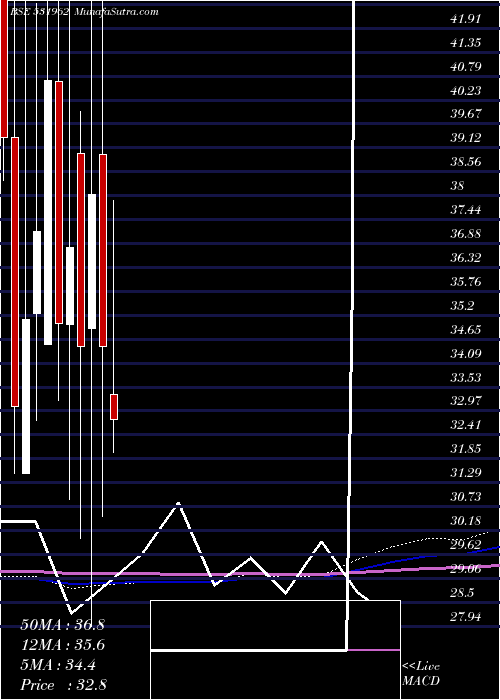Screen dimensions: 500x700
Task: Click the 38.56 price axis label
Action: pyautogui.click(x=466, y=162)
